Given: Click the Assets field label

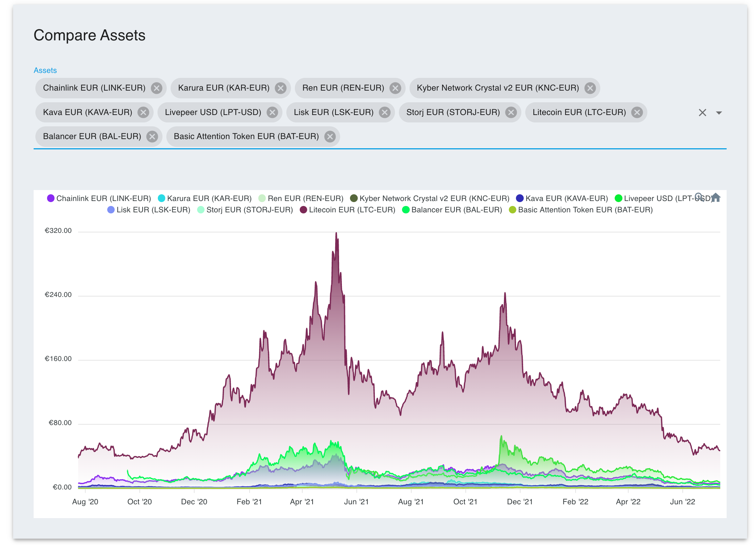Looking at the screenshot, I should tap(45, 70).
